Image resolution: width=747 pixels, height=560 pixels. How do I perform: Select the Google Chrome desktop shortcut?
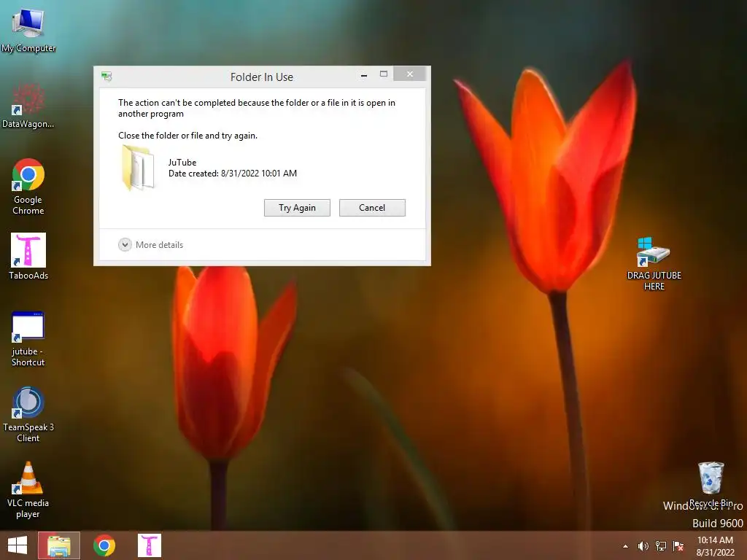(x=28, y=186)
